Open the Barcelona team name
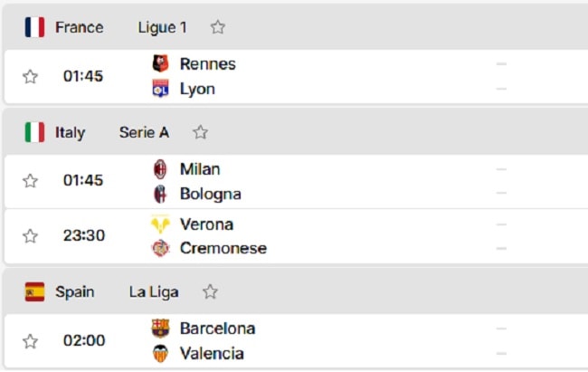 [x=217, y=329]
